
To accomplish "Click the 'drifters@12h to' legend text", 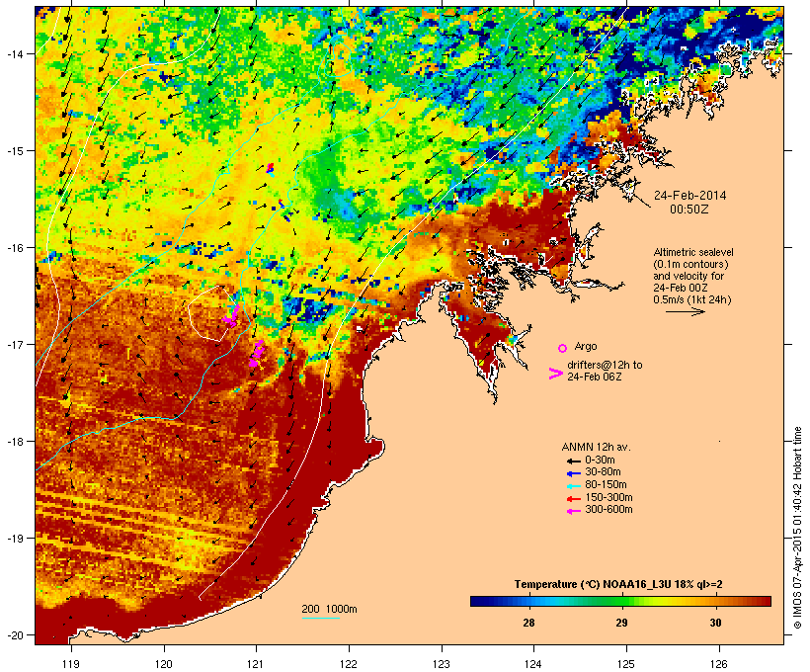I will tap(605, 365).
